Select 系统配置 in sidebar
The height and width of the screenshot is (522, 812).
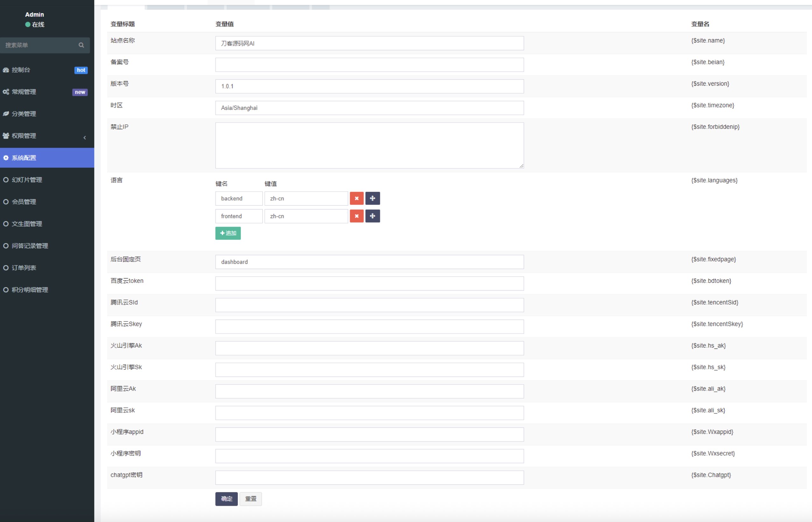[24, 158]
